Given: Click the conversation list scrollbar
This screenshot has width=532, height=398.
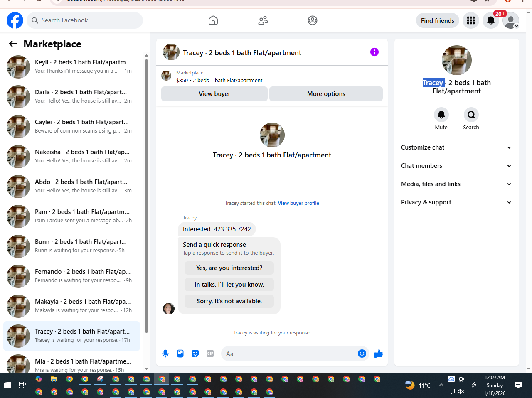Looking at the screenshot, I should click(146, 196).
